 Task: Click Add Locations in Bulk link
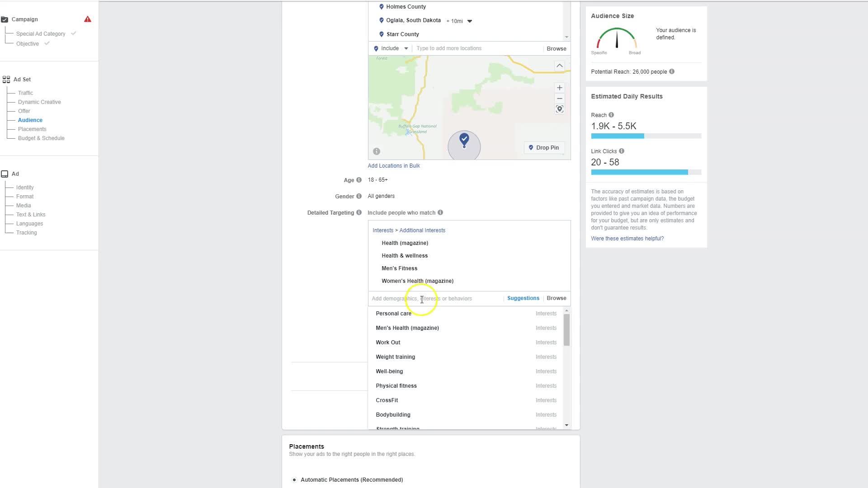point(394,166)
